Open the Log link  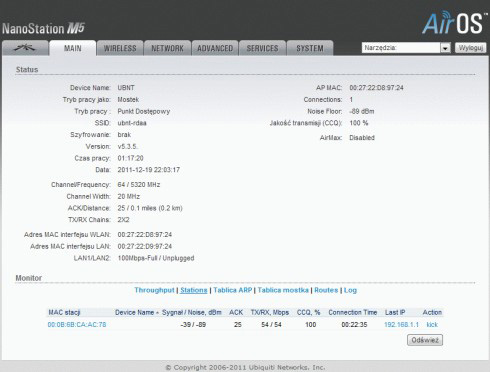click(350, 290)
